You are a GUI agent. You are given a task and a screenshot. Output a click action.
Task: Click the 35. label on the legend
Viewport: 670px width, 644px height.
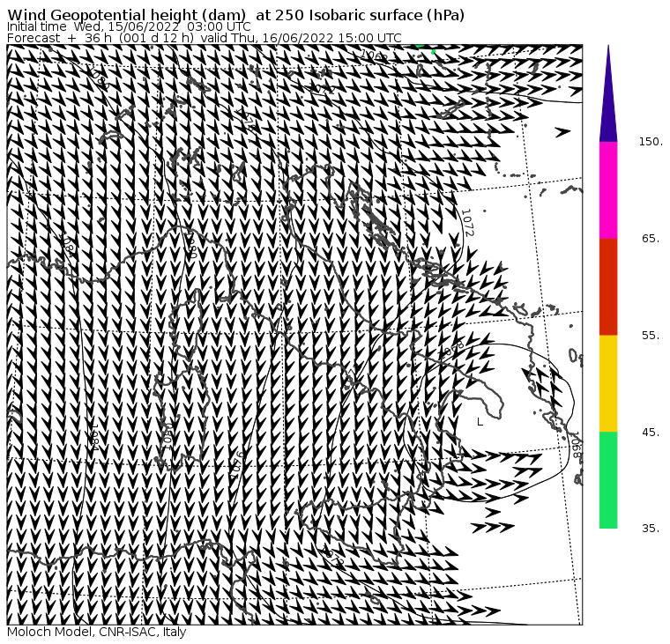651,529
